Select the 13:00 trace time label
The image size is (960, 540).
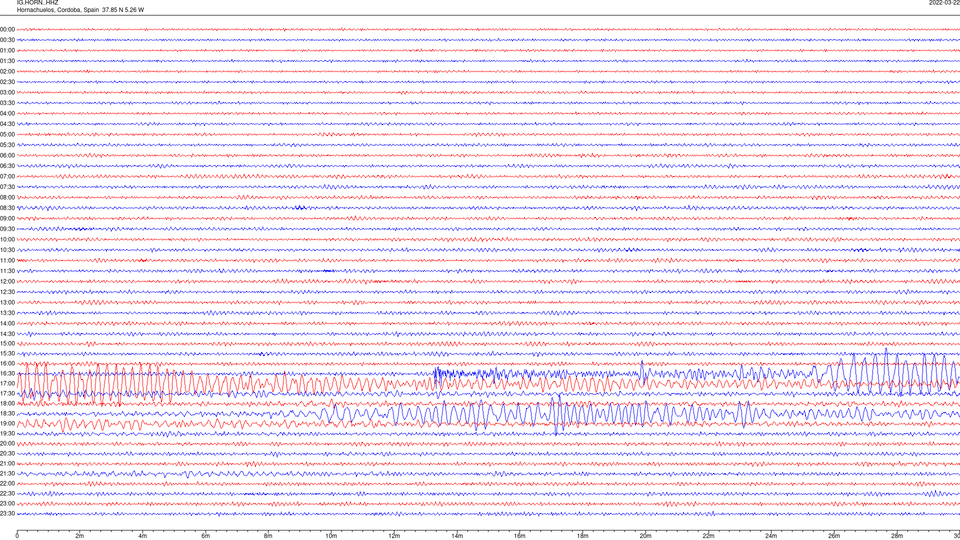pos(7,302)
